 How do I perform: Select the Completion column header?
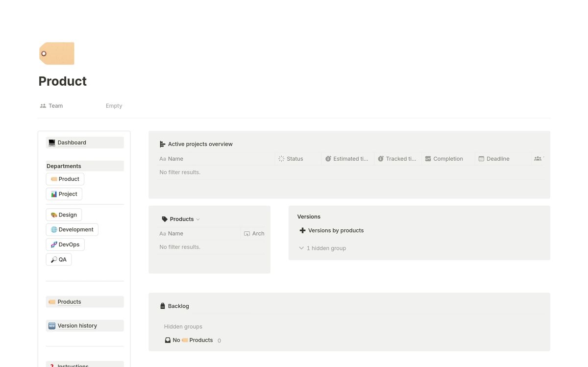(447, 159)
